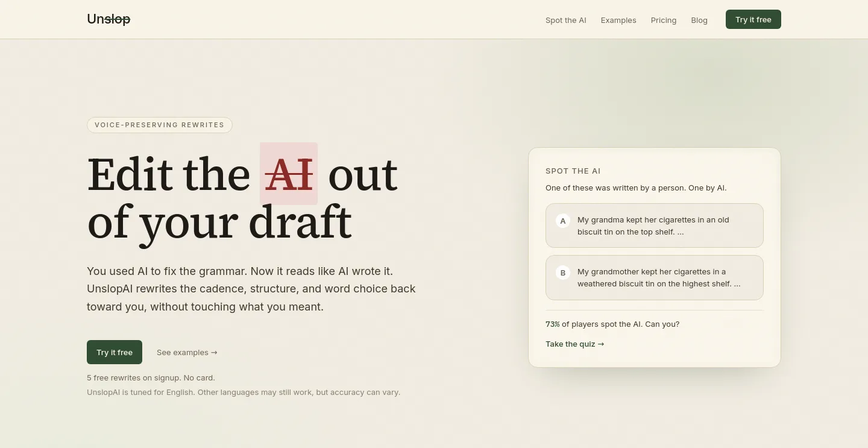
Task: Click the '5 free rewrites on signup' note
Action: pyautogui.click(x=151, y=377)
